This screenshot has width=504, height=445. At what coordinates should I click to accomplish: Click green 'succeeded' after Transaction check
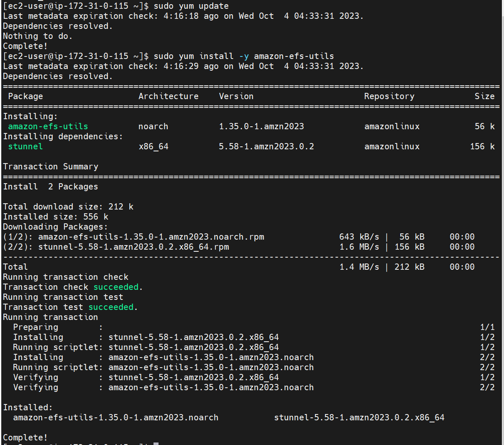116,287
